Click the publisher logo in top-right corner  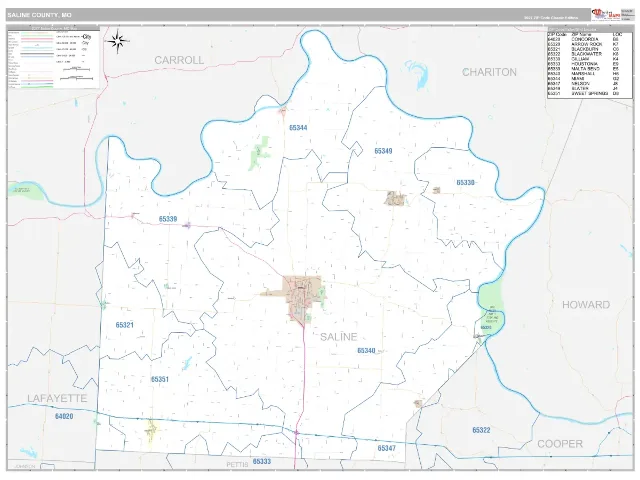click(x=606, y=15)
